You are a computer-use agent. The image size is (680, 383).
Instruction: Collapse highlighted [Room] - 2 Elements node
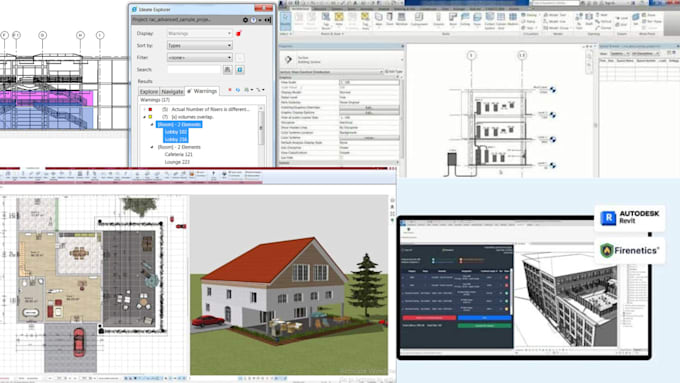point(152,124)
